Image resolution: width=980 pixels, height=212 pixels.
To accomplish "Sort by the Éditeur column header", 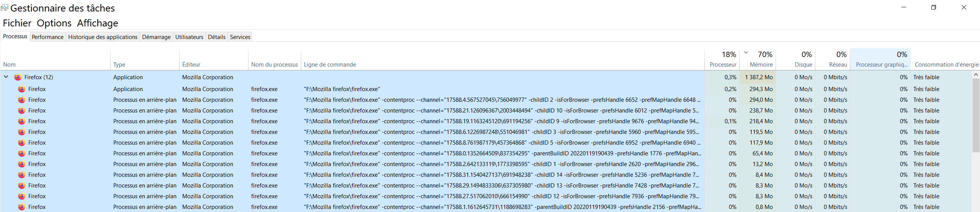I will (x=214, y=60).
